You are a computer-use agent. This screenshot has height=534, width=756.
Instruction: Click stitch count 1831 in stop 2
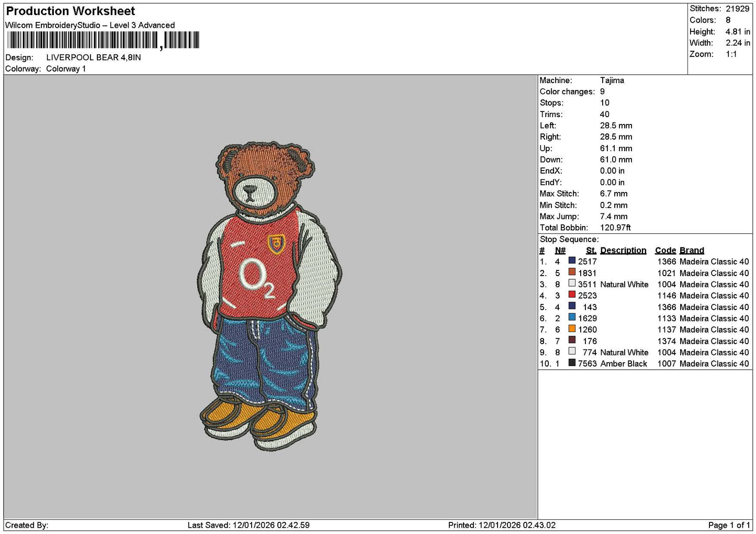pyautogui.click(x=588, y=273)
